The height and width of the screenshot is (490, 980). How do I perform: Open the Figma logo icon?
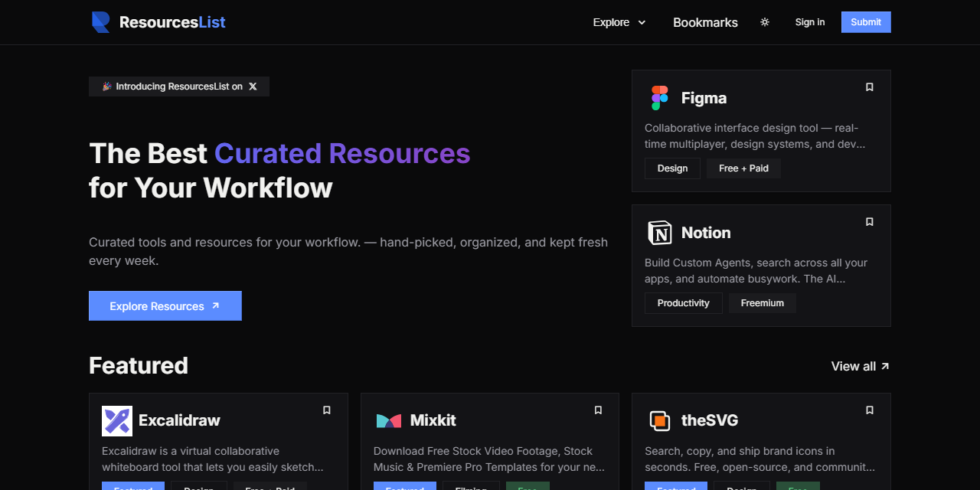pyautogui.click(x=660, y=98)
